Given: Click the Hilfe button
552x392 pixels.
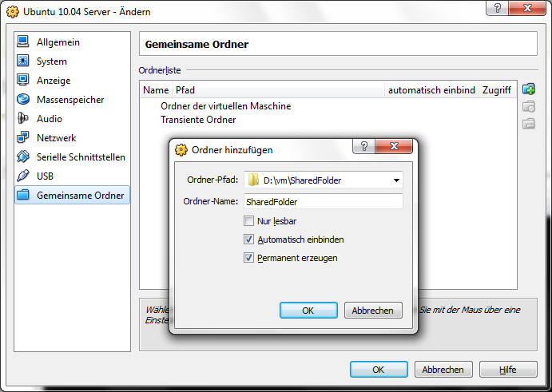Looking at the screenshot, I should [x=508, y=370].
